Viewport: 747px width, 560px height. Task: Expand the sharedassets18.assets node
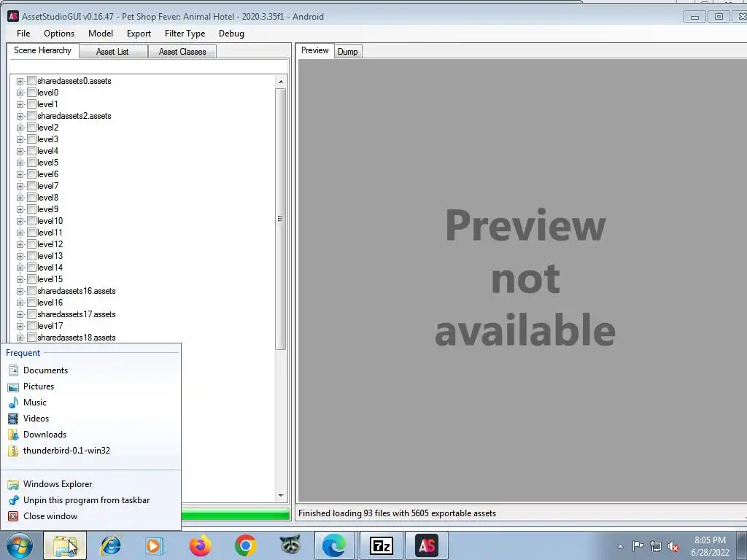pos(20,338)
